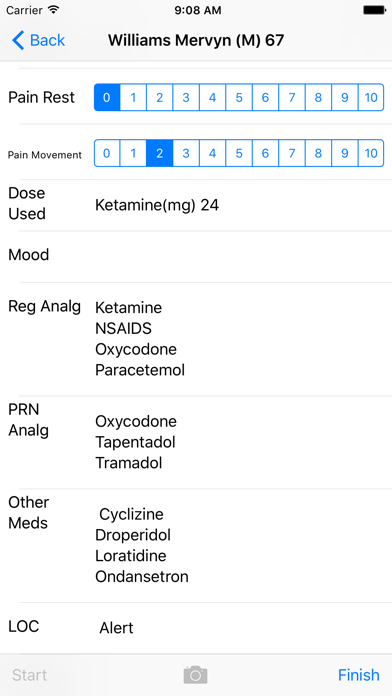Viewport: 392px width, 696px height.
Task: Select 10 on Pain Rest scale
Action: (371, 97)
